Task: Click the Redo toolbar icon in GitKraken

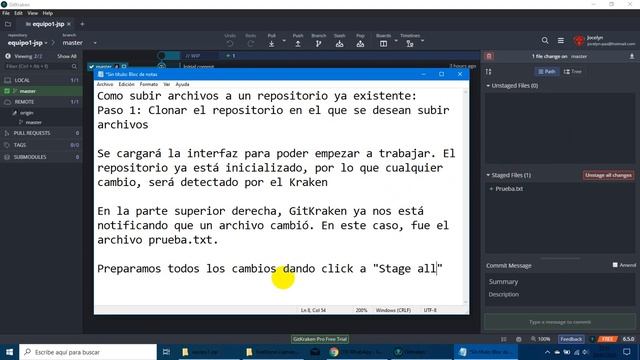Action: (x=251, y=44)
